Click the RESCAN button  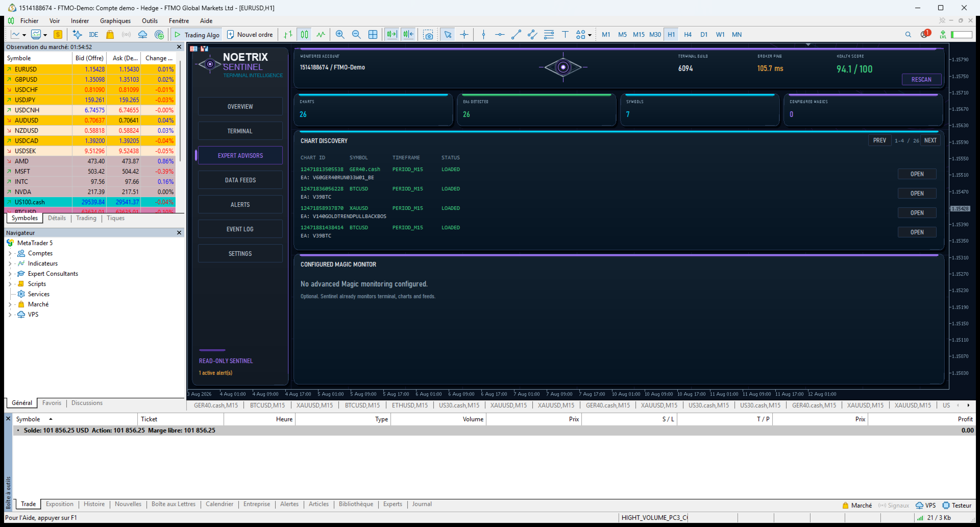pos(921,80)
